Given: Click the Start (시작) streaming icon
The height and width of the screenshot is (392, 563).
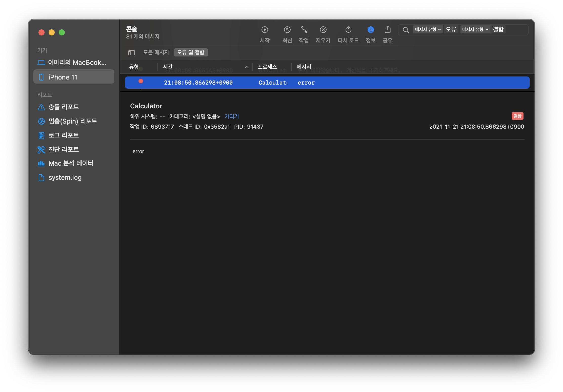Looking at the screenshot, I should pos(265,30).
